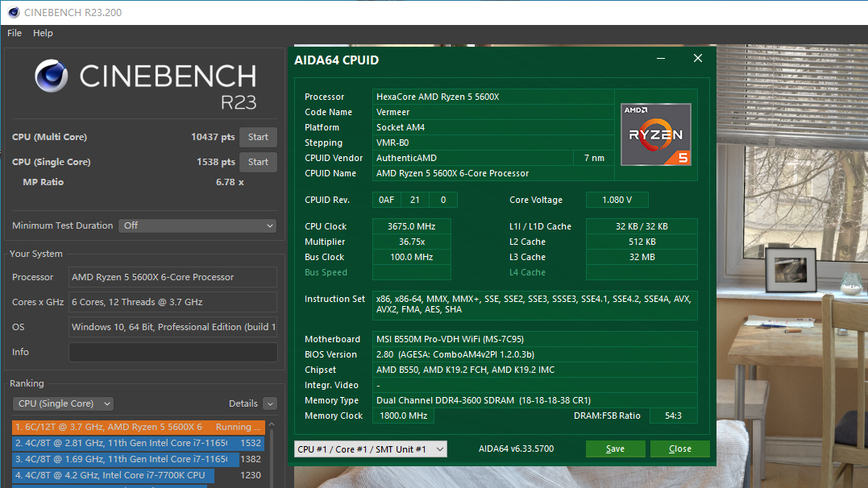Click the BIOS Version 2.80 value
Viewport: 868px width, 488px height.
point(534,354)
